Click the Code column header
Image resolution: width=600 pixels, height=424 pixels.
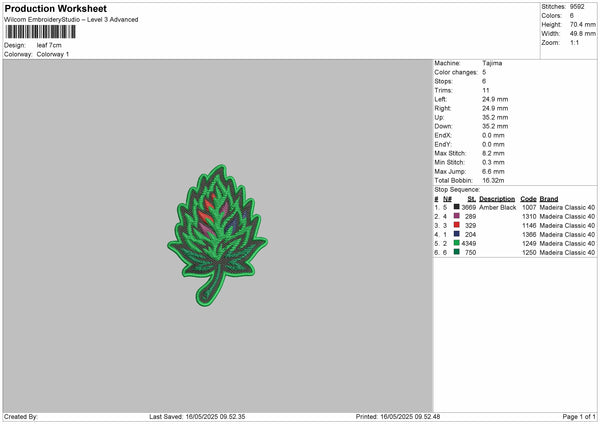pos(528,199)
